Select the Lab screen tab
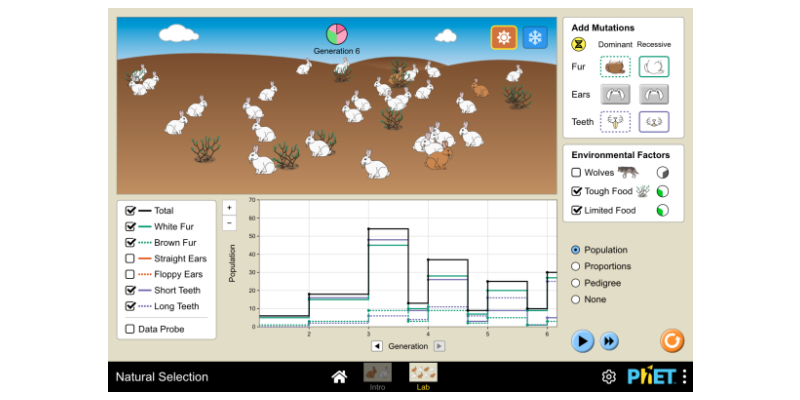Viewport: 800px width, 400px height. point(423,376)
